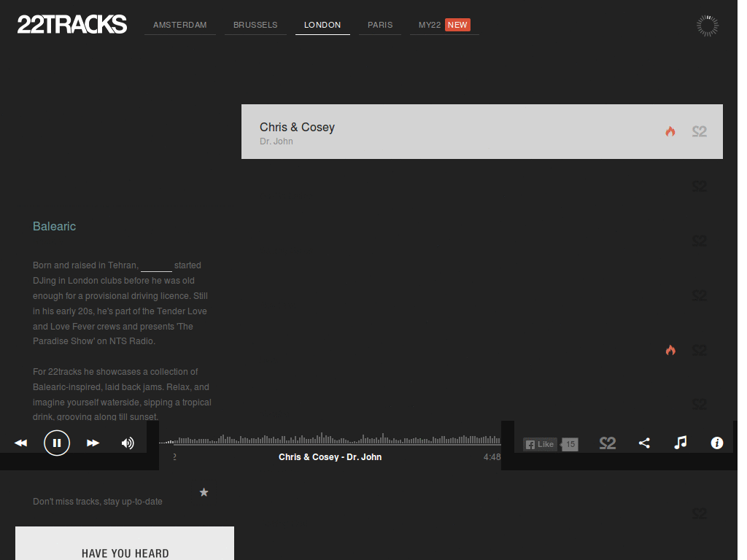The image size is (747, 560).
Task: Click the star icon beside stay up-to-date
Action: click(x=204, y=492)
